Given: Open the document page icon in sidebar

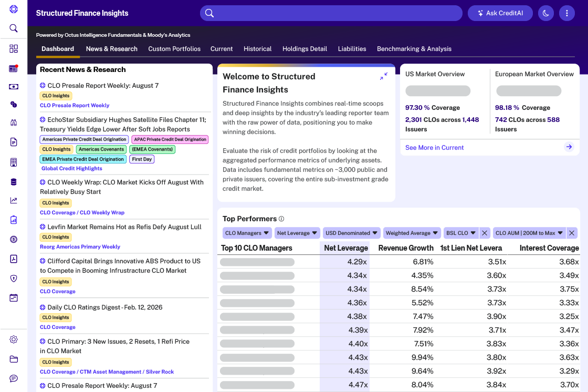Looking at the screenshot, I should 14,142.
